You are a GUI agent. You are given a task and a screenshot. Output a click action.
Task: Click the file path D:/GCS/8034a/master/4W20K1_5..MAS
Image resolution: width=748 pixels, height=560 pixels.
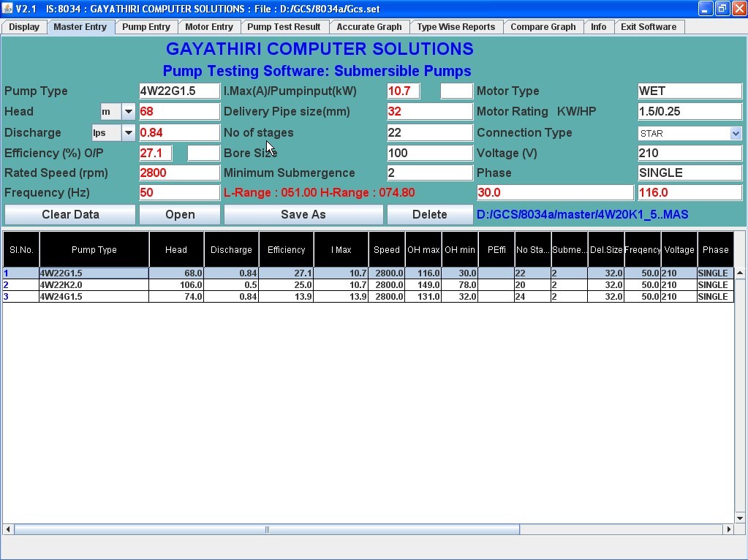click(582, 215)
